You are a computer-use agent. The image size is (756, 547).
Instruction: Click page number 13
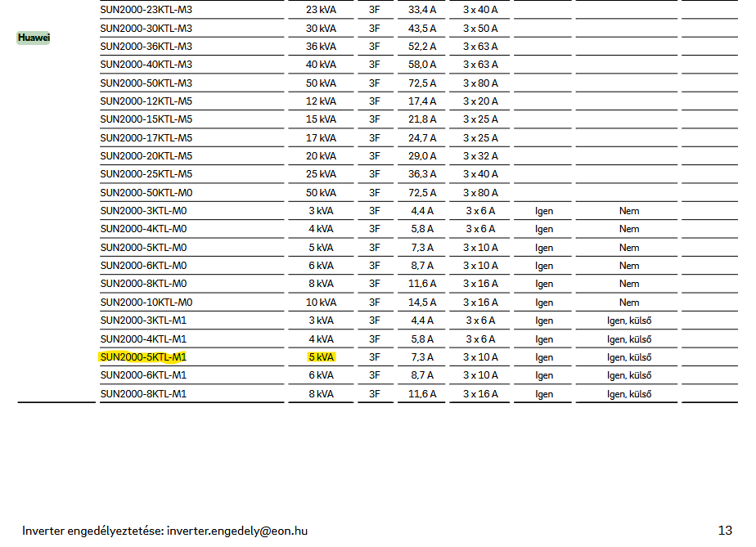click(x=725, y=531)
